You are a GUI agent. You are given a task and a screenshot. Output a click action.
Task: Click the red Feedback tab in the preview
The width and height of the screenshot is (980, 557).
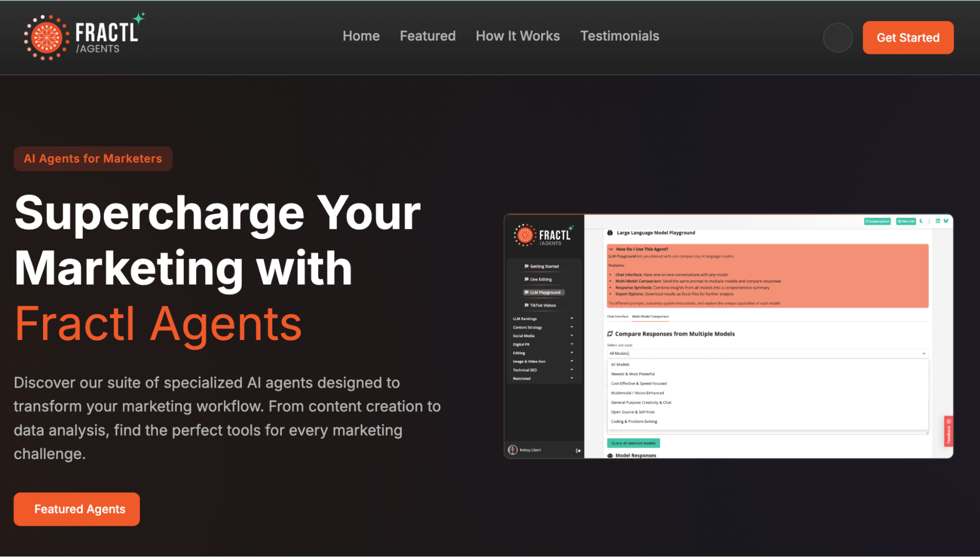tap(949, 431)
